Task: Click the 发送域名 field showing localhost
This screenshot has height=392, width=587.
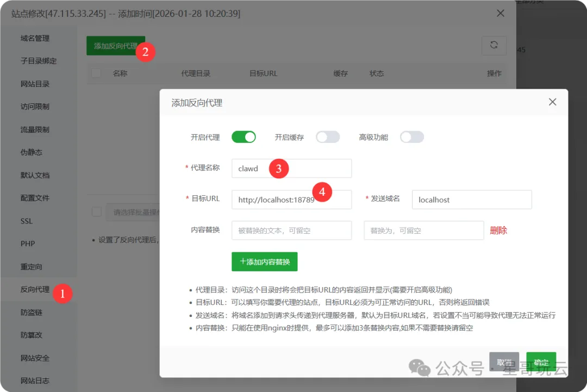Action: [471, 200]
